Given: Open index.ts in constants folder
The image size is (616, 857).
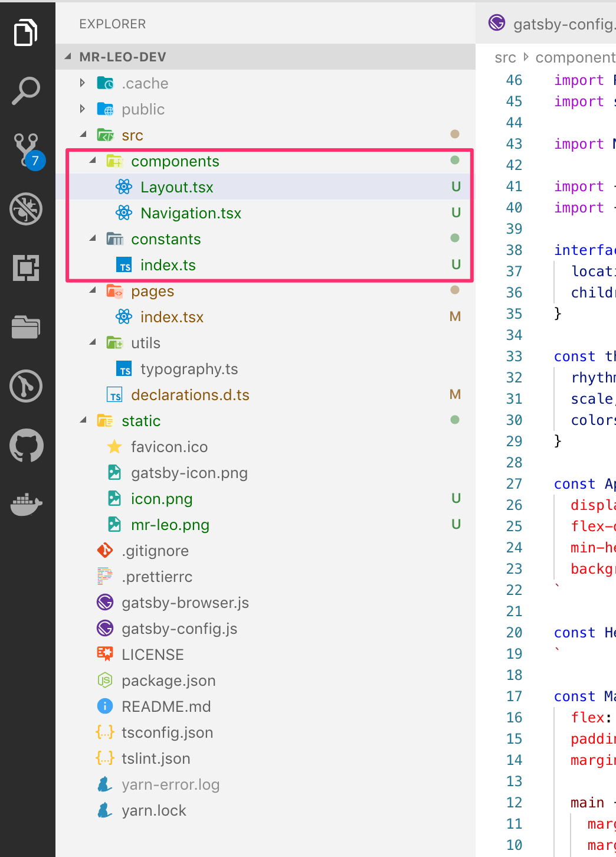Looking at the screenshot, I should (266, 265).
